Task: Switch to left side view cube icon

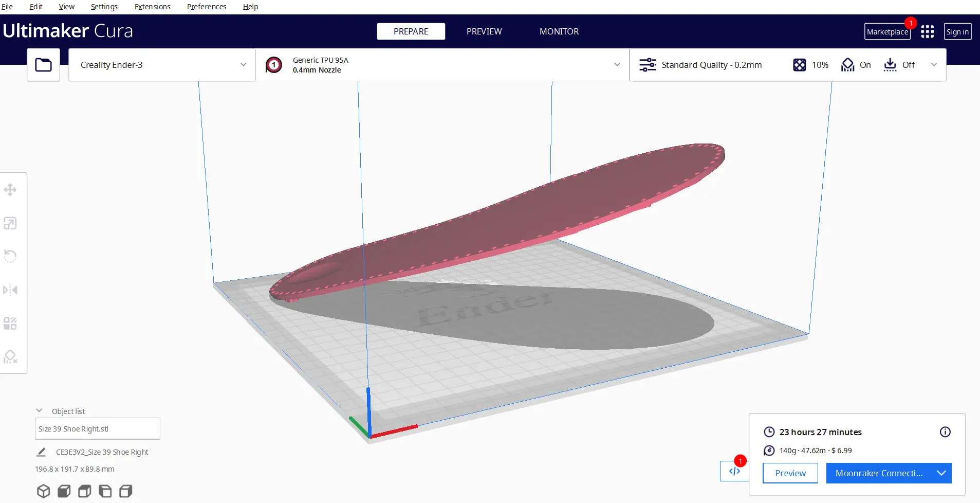Action: 105,491
